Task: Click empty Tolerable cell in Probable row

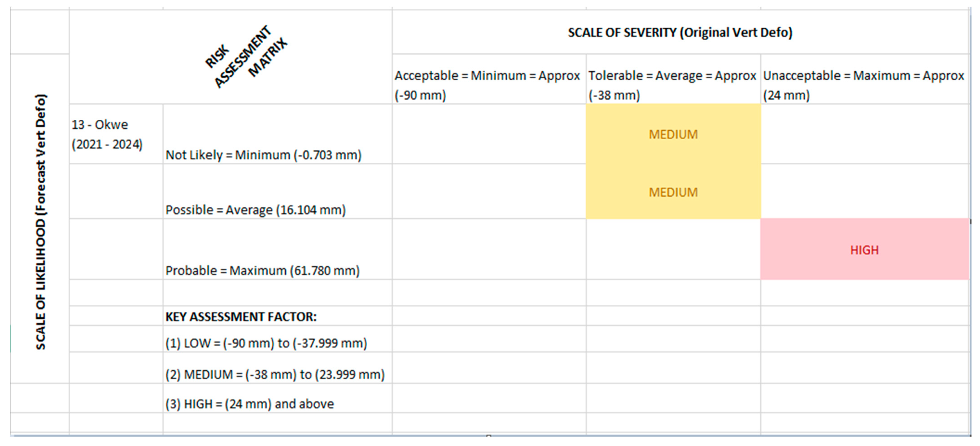Action: click(x=673, y=250)
